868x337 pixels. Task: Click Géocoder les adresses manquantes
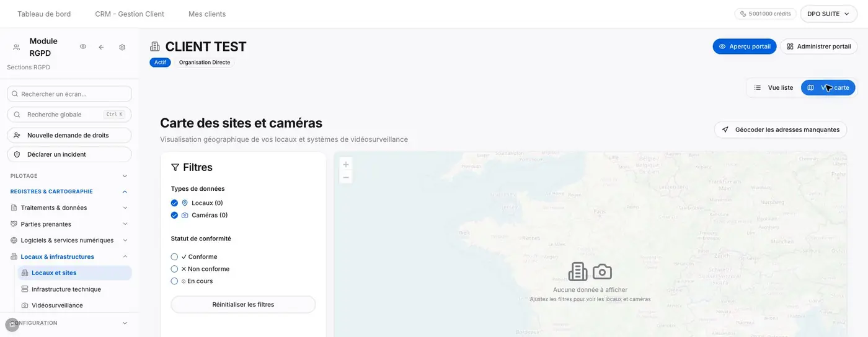(x=781, y=129)
